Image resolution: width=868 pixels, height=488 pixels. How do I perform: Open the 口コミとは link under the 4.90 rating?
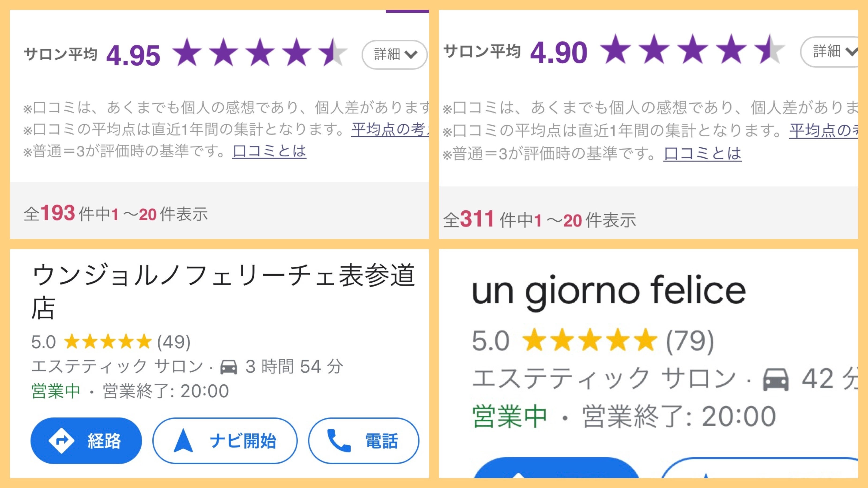(x=702, y=154)
